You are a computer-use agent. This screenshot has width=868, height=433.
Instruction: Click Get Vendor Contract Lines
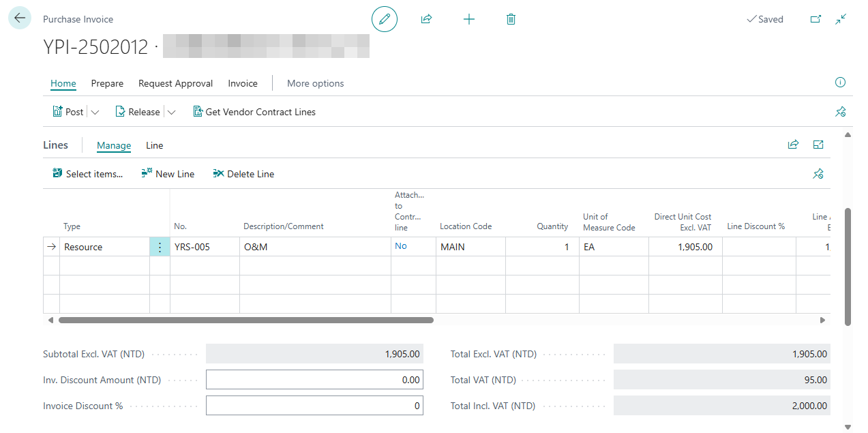pyautogui.click(x=254, y=112)
